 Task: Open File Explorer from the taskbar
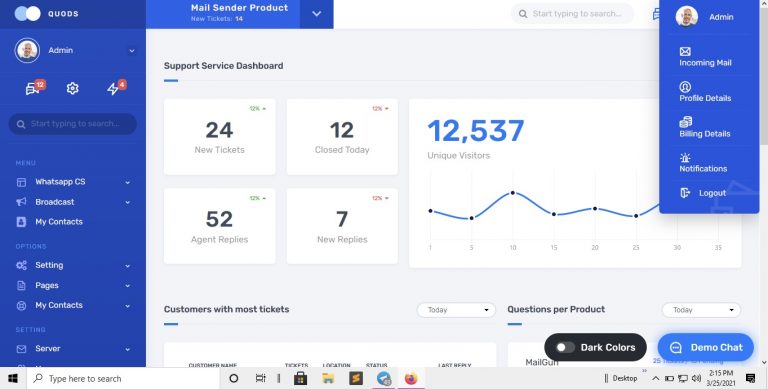point(328,378)
